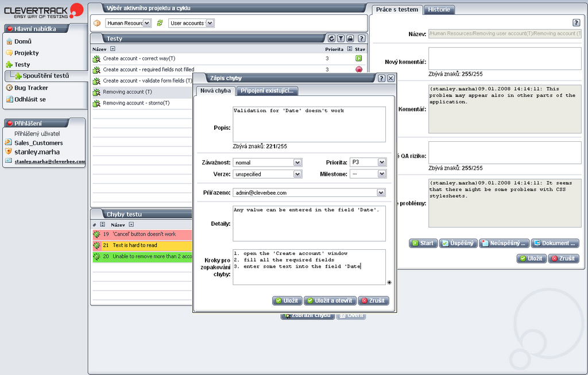Open Testy in main menu

[22, 64]
